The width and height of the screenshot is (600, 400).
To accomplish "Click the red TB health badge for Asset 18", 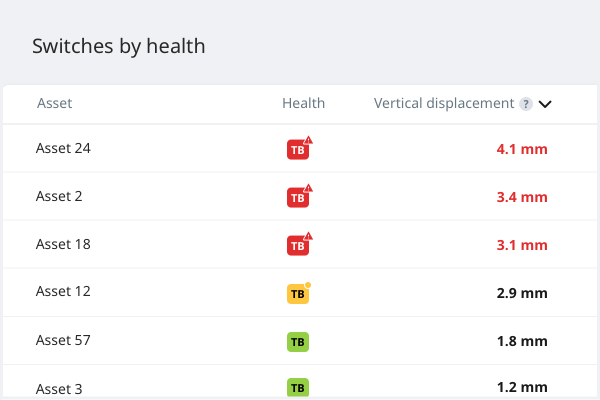I will [298, 246].
